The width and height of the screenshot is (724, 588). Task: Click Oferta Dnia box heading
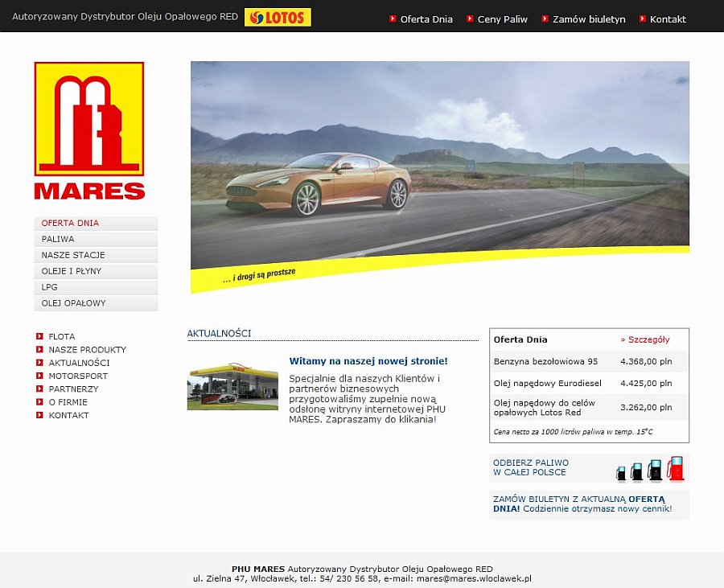[x=520, y=339]
